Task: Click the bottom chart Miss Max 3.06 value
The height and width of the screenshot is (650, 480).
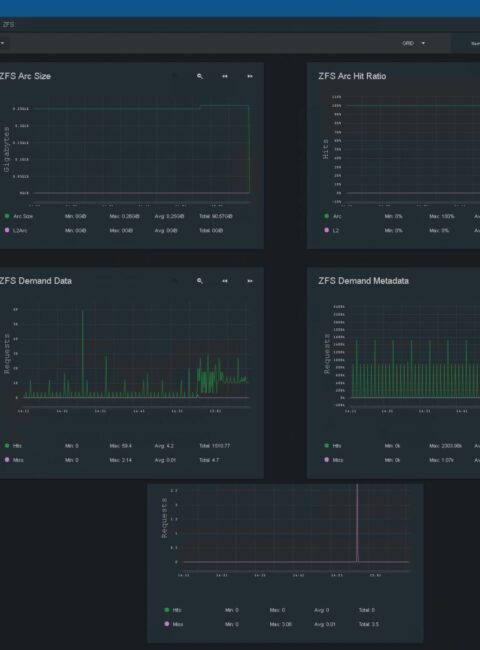Action: (x=281, y=624)
